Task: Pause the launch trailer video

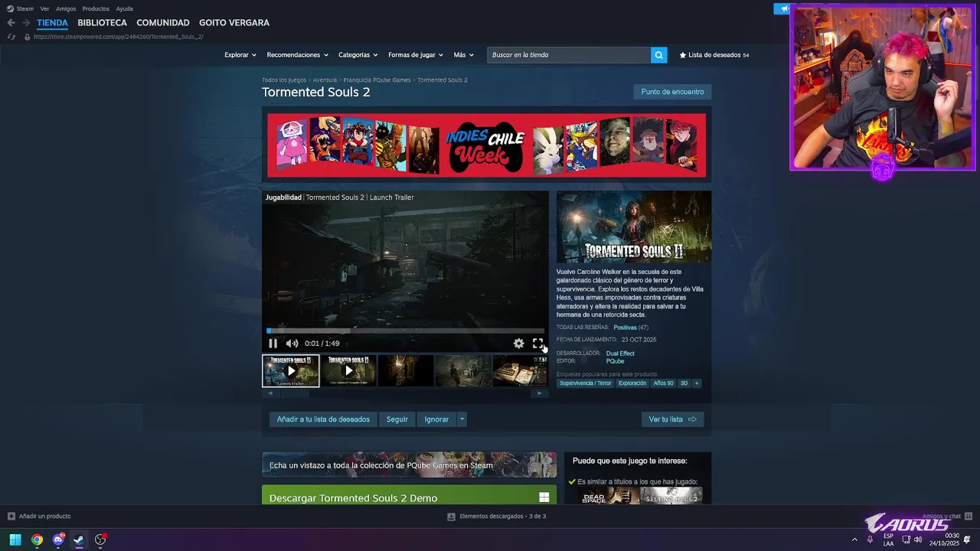Action: click(273, 344)
